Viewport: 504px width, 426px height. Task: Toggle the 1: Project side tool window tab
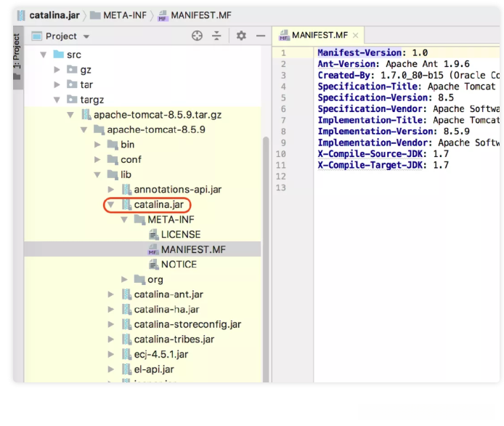[x=17, y=57]
